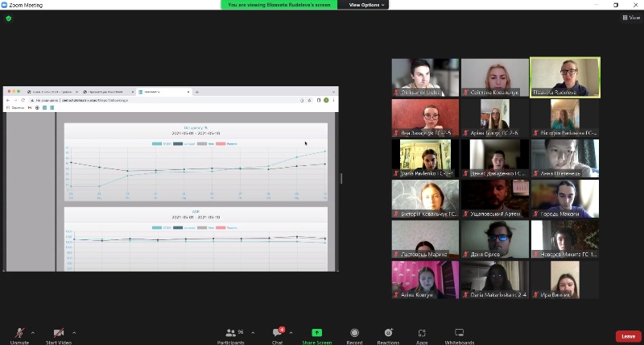Viewport: 644px width, 345px height.
Task: Select Городь Максим's video tile
Action: pos(565,198)
